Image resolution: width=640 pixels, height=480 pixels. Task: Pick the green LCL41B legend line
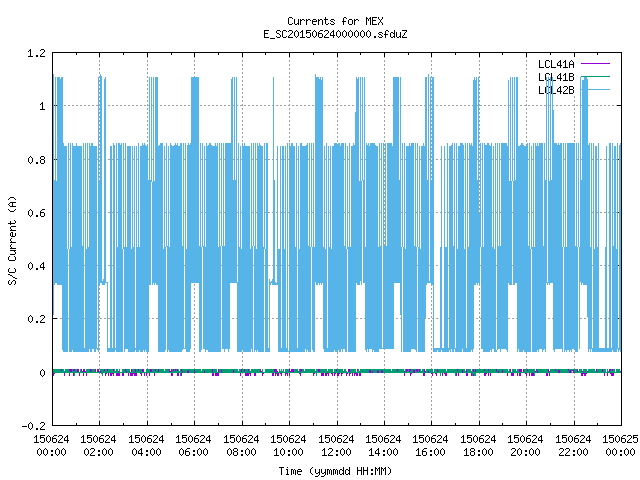[595, 76]
